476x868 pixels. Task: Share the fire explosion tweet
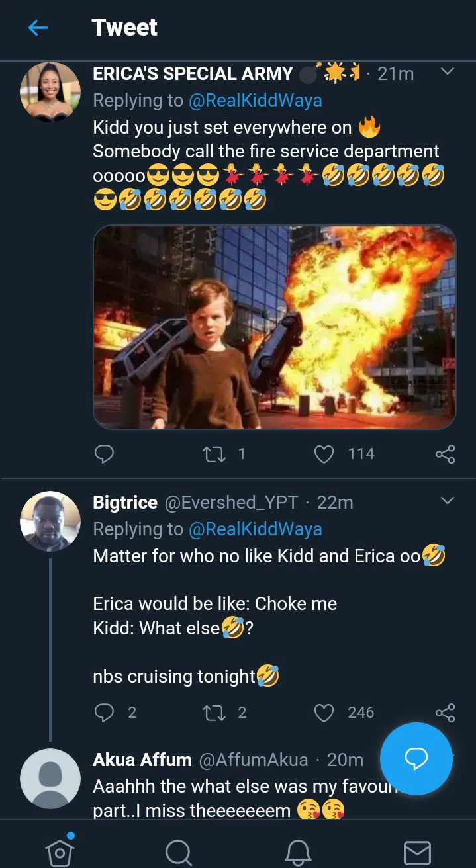click(x=445, y=454)
